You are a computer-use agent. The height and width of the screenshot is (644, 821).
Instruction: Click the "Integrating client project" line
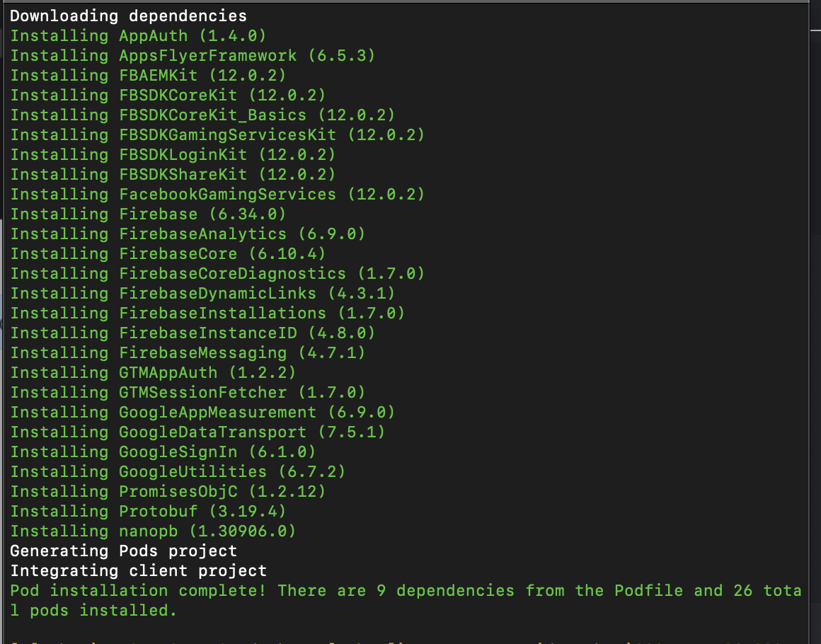138,571
